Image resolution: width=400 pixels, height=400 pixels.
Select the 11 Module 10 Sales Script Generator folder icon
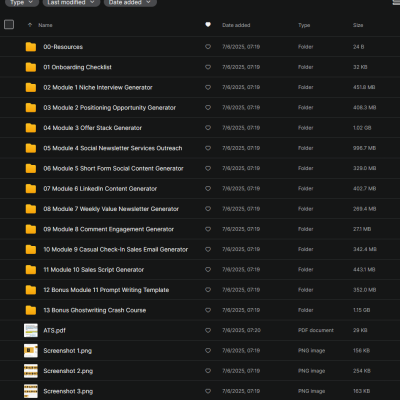[31, 270]
